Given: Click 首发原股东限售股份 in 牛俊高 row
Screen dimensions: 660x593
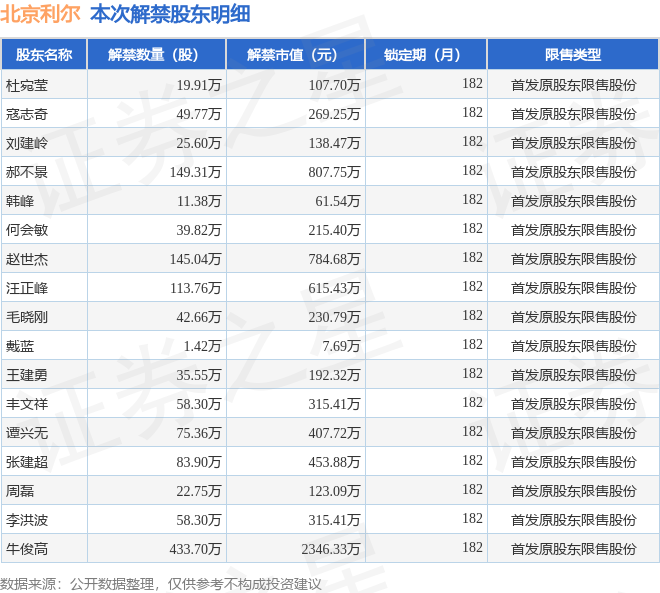Looking at the screenshot, I should click(x=573, y=549).
